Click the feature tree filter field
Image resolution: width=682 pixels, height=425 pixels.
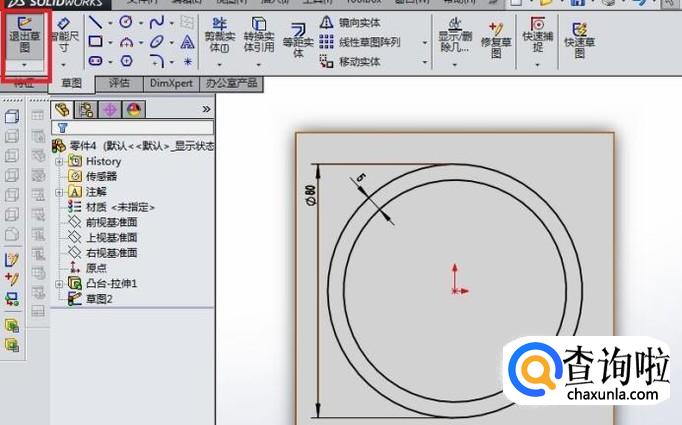coord(134,128)
